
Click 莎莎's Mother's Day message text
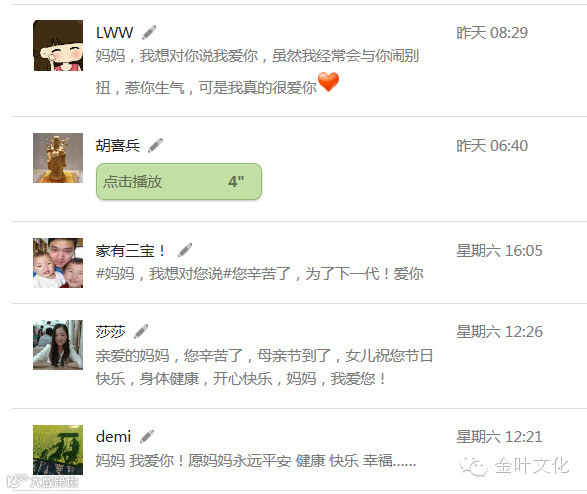pyautogui.click(x=264, y=367)
